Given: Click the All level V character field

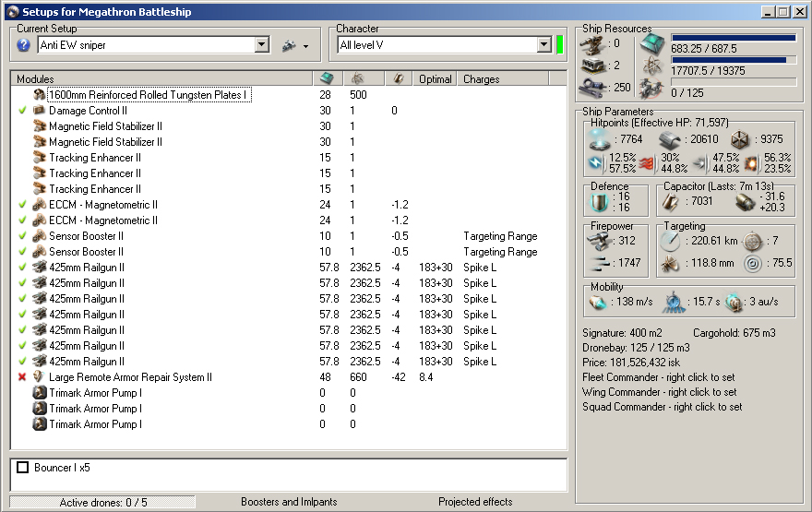Looking at the screenshot, I should click(437, 45).
